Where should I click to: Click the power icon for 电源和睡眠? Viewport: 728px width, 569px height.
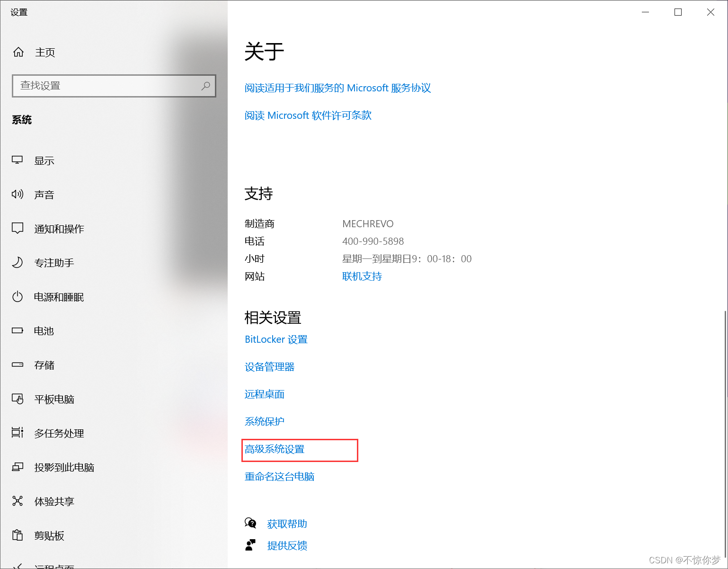pyautogui.click(x=18, y=297)
